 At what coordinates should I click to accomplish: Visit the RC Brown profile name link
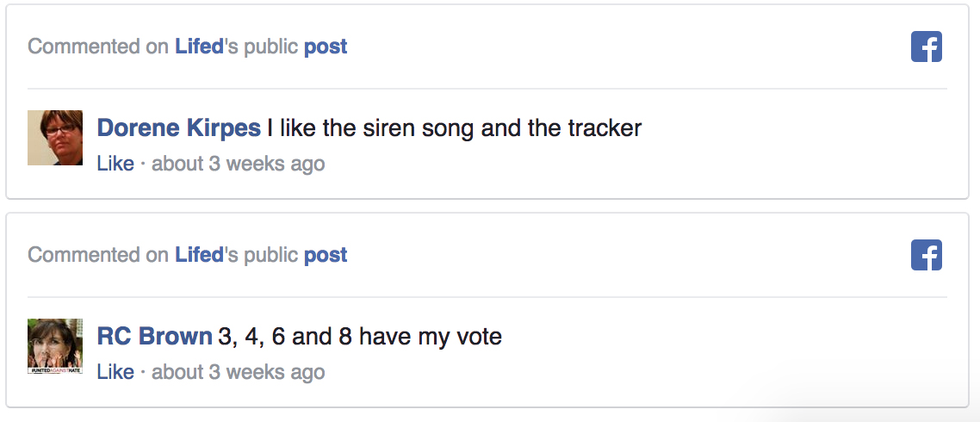pos(154,337)
